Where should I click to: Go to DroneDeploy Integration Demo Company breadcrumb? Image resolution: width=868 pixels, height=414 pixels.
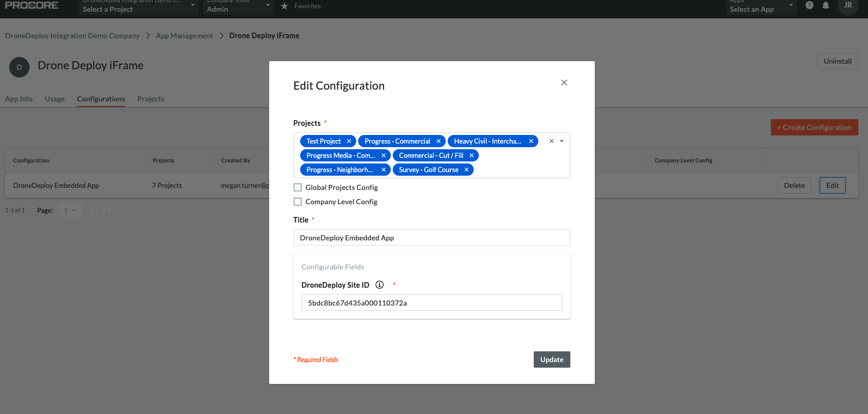(x=72, y=36)
